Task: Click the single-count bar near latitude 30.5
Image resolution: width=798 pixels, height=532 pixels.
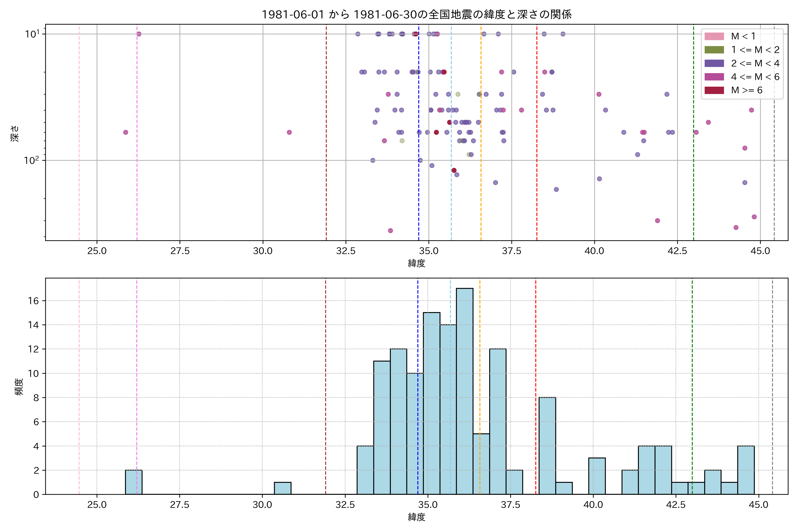Action: pyautogui.click(x=282, y=488)
